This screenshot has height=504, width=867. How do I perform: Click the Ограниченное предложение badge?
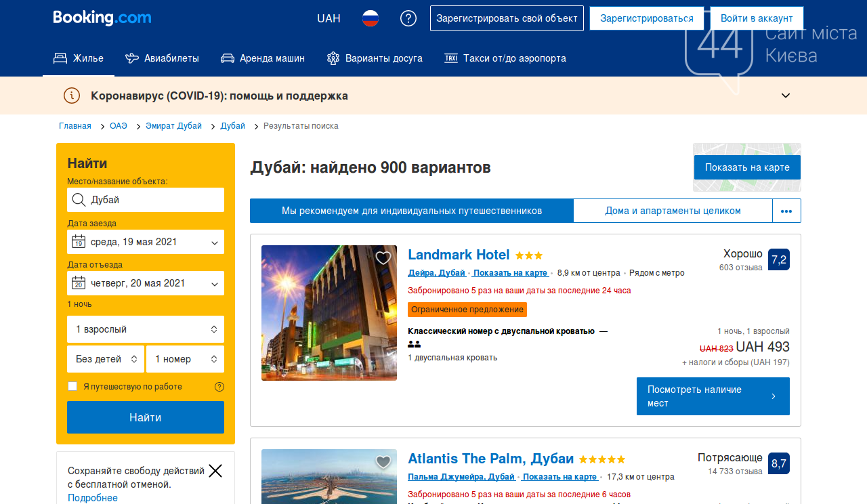(x=467, y=310)
